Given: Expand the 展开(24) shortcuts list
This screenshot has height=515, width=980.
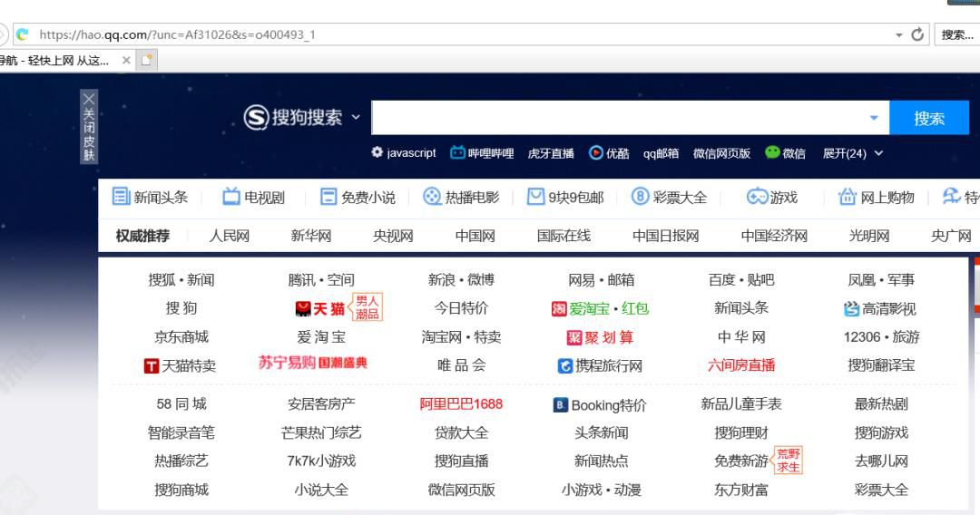Looking at the screenshot, I should pyautogui.click(x=852, y=153).
